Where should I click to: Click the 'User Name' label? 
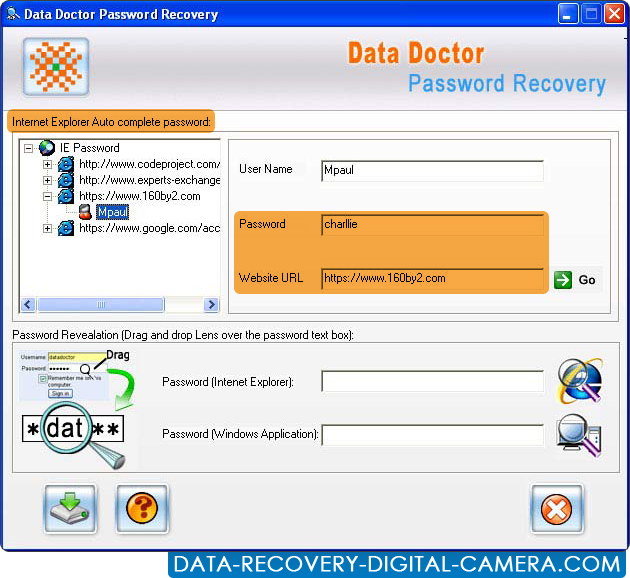click(x=266, y=169)
